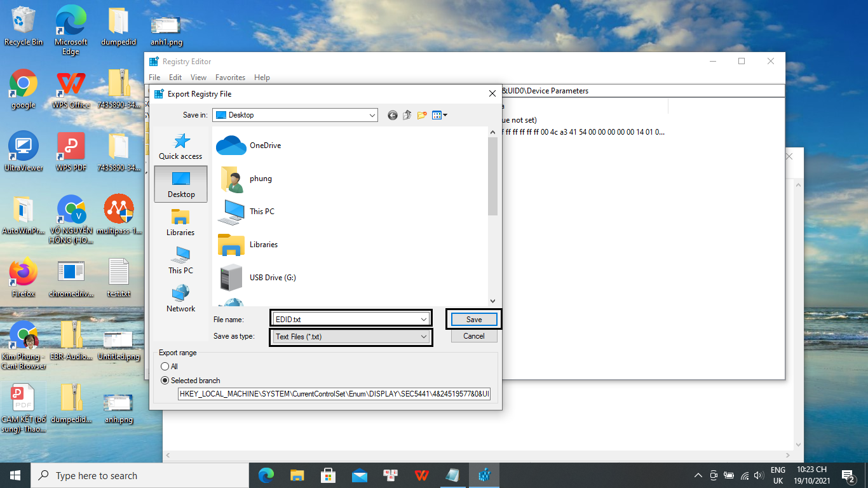This screenshot has height=488, width=868.
Task: Expand the Save as type dropdown
Action: point(424,337)
